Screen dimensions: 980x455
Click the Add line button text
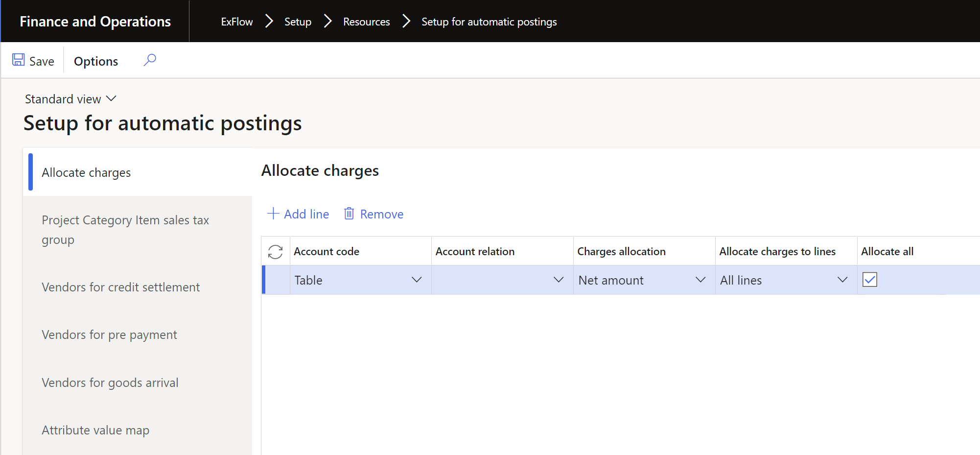(306, 214)
